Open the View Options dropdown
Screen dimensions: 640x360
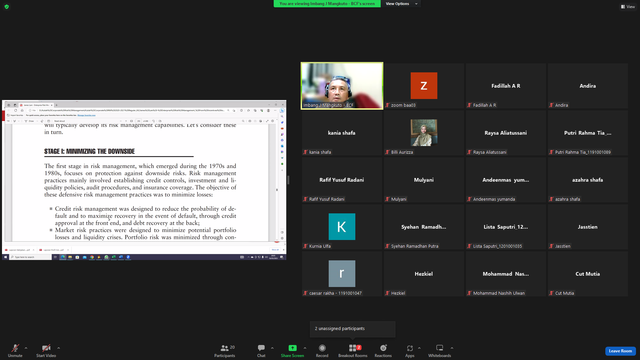[402, 4]
